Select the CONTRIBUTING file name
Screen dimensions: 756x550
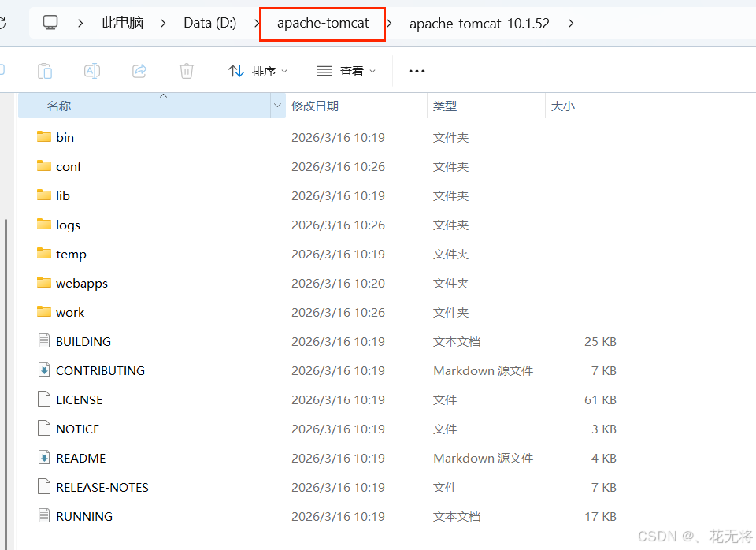pos(100,370)
